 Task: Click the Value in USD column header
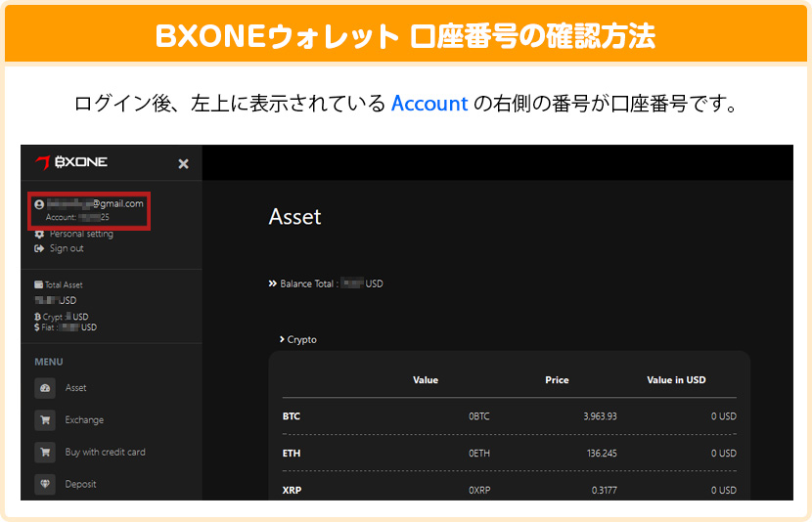coord(676,380)
